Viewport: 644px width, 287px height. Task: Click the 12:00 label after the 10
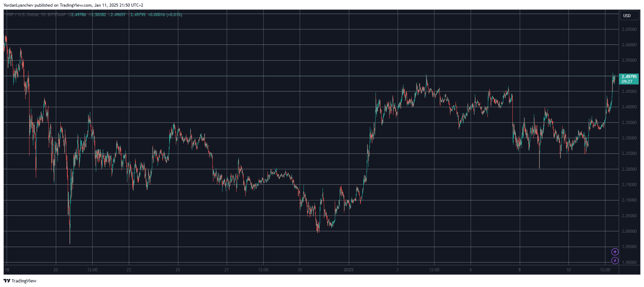coord(605,270)
